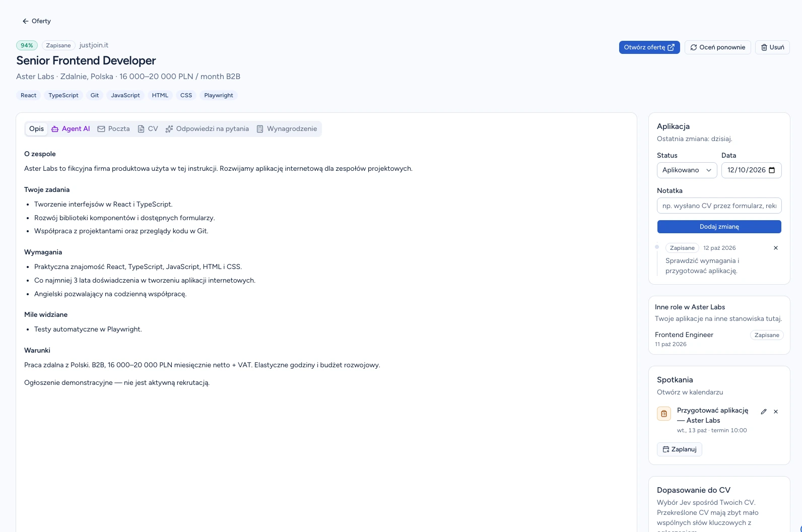Click the clipboard task icon
Screen dimensions: 802x532
point(664,414)
